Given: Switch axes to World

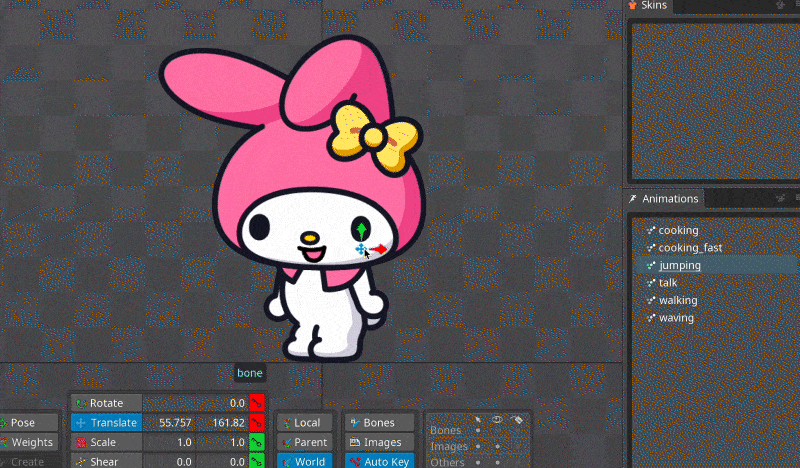Looking at the screenshot, I should pyautogui.click(x=305, y=461).
